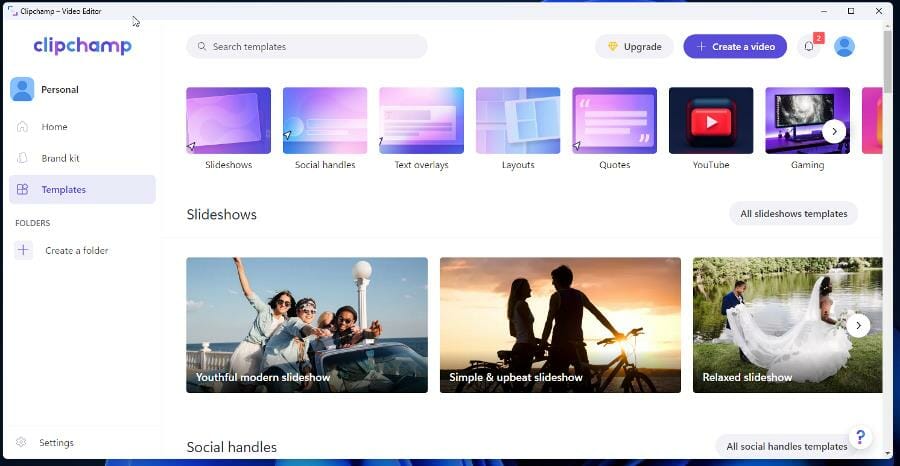Viewport: 900px width, 466px height.
Task: Open the Quotes category thumbnail
Action: coord(614,121)
